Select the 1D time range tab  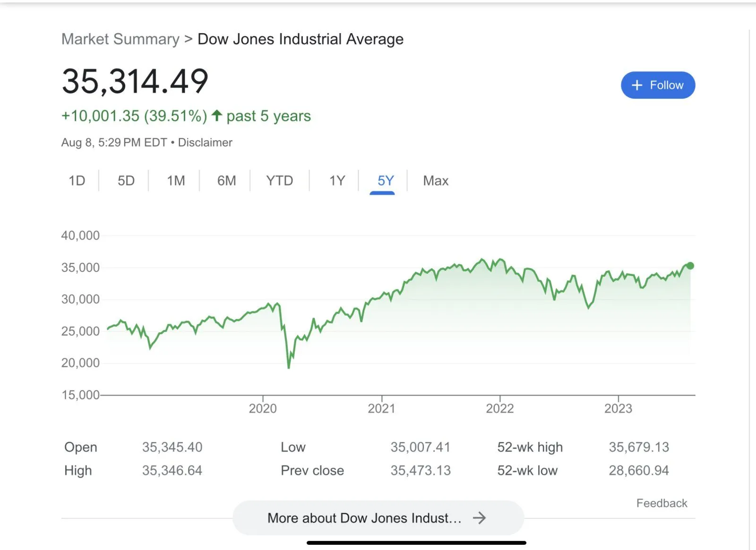(77, 180)
